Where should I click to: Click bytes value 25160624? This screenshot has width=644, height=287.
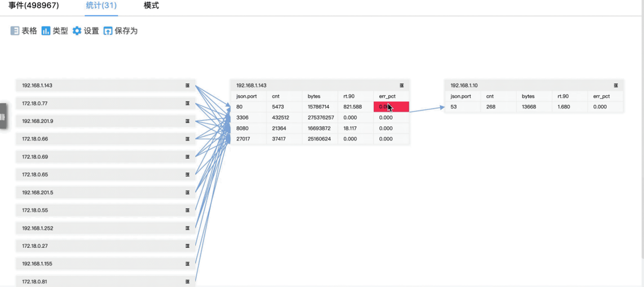pyautogui.click(x=319, y=139)
